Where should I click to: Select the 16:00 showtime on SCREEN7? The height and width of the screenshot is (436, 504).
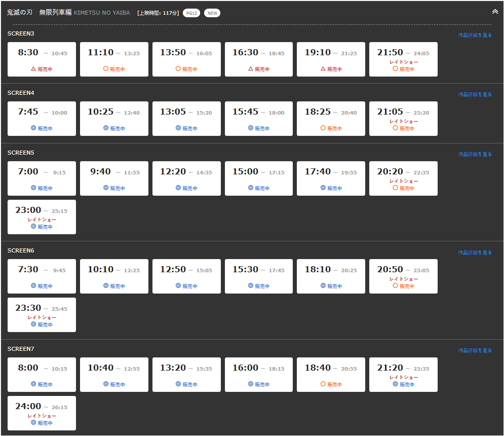(259, 375)
